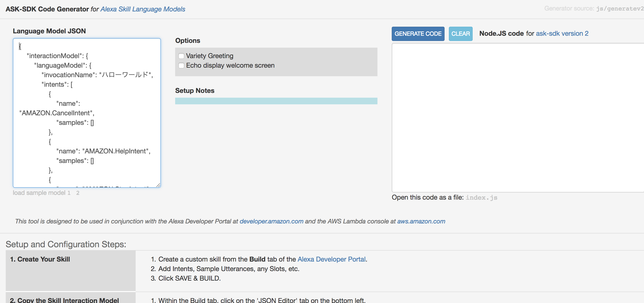Open index.js file link
This screenshot has width=644, height=303.
481,198
